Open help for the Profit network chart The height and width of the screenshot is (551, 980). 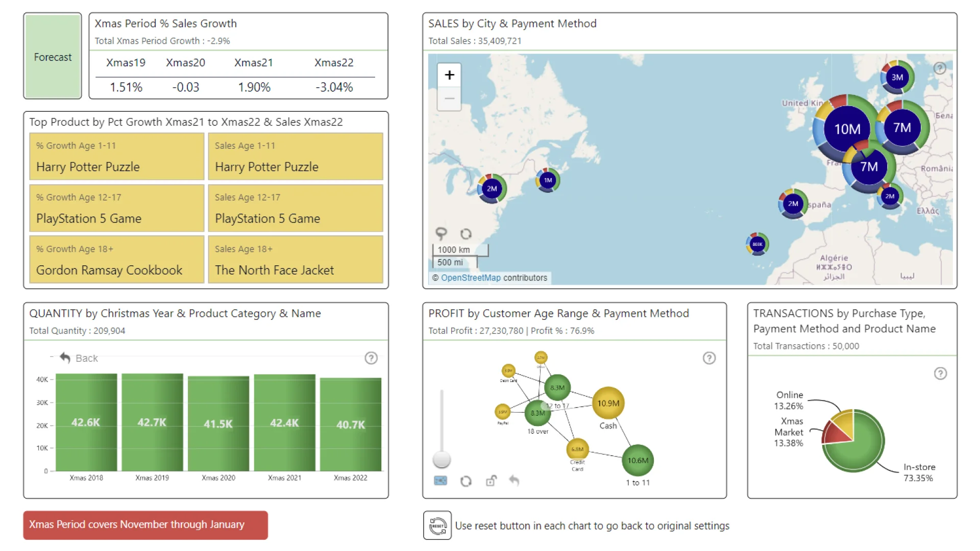coord(709,358)
